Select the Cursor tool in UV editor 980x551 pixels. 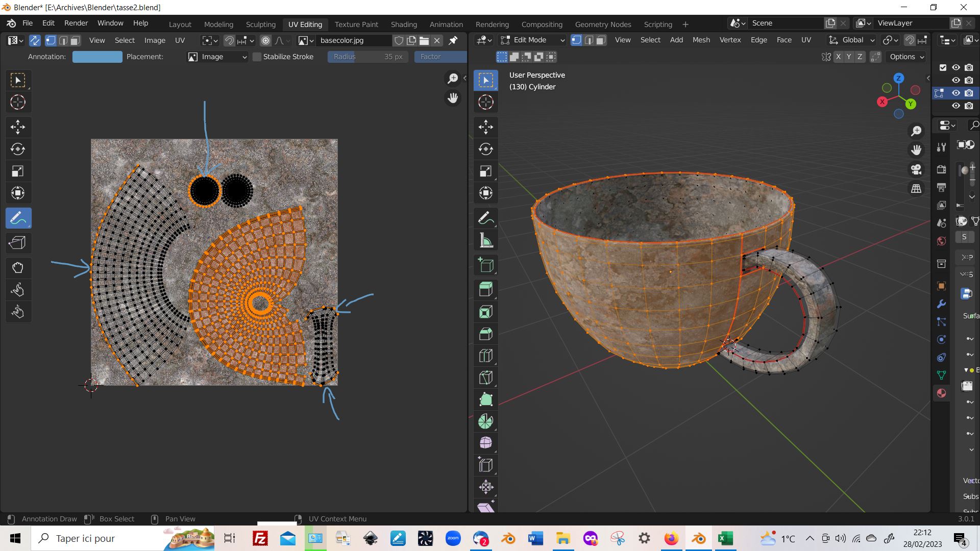(x=18, y=103)
